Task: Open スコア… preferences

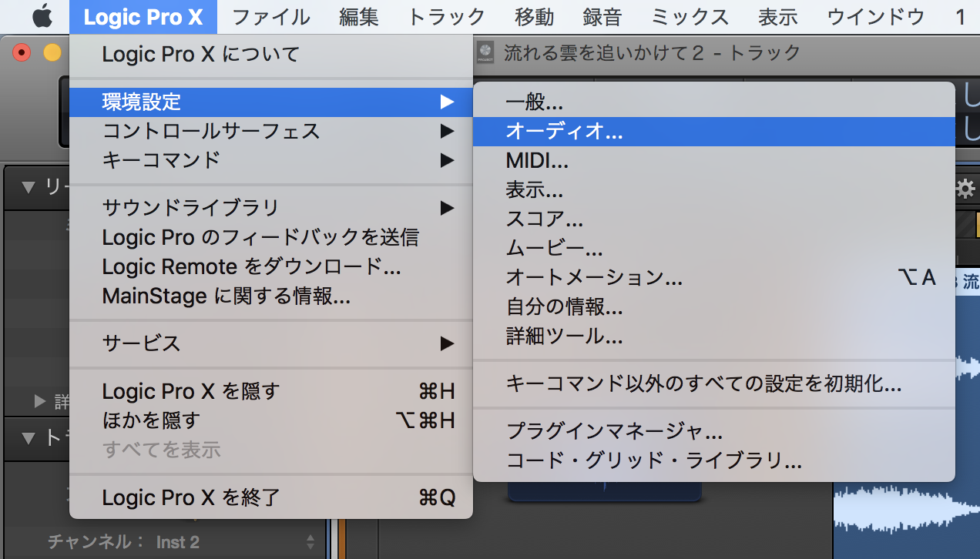Action: point(713,219)
